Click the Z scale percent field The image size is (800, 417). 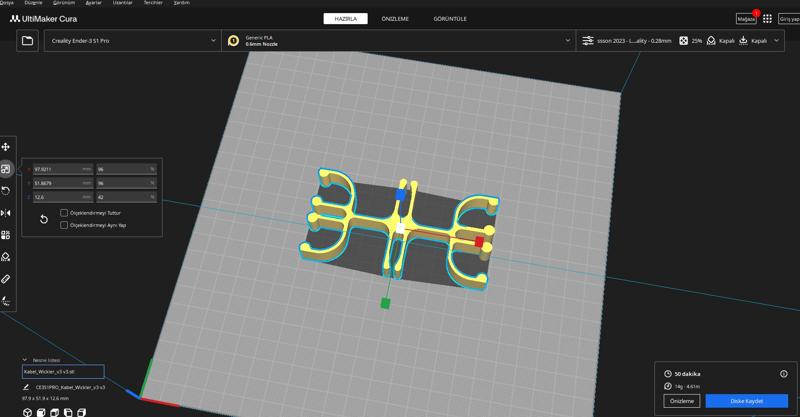coord(127,197)
